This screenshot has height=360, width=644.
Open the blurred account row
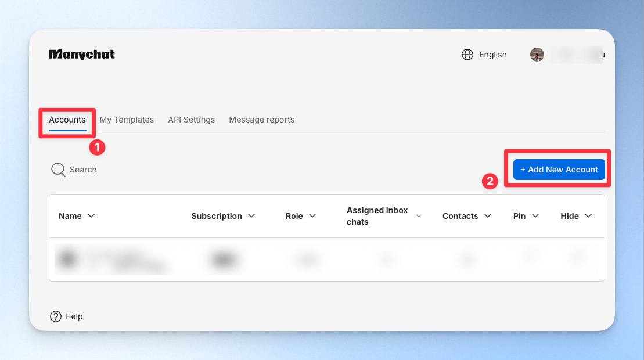click(327, 260)
